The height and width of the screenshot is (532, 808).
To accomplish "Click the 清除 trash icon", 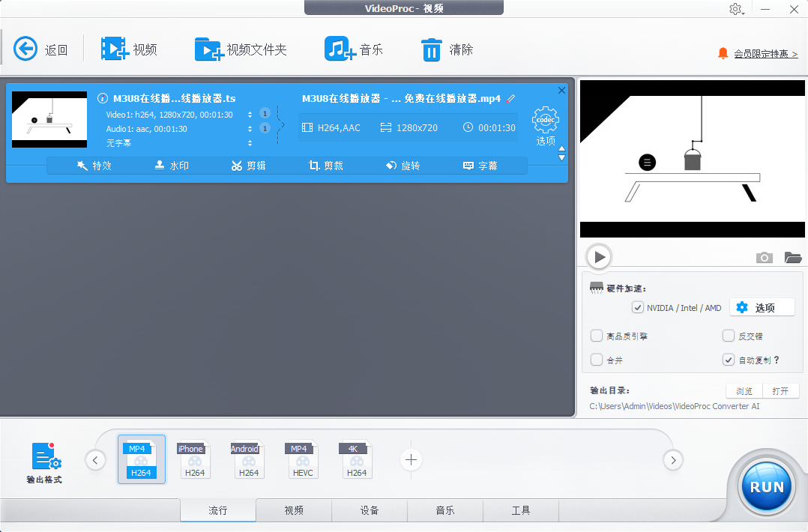I will (431, 49).
